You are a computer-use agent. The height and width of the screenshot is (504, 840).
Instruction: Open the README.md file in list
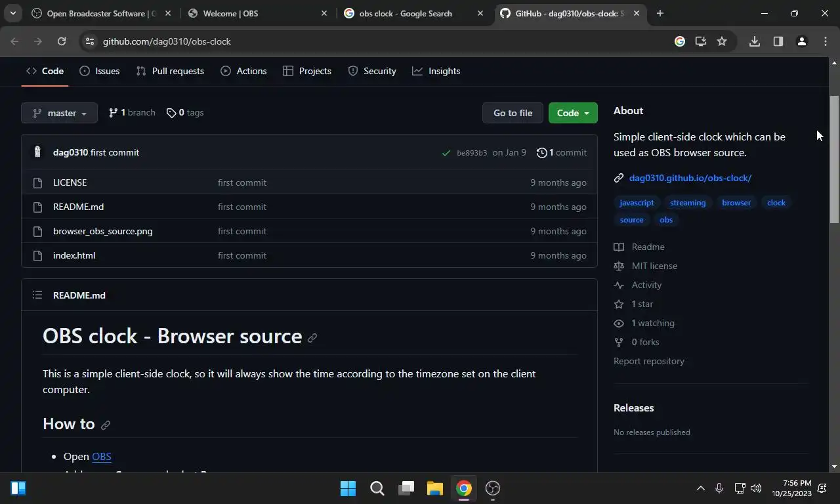(x=78, y=207)
